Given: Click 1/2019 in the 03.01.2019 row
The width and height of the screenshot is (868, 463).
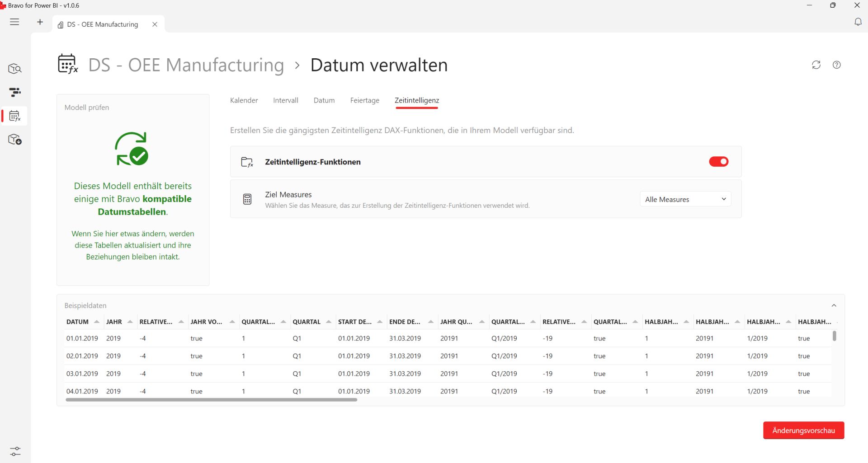Looking at the screenshot, I should tap(757, 374).
